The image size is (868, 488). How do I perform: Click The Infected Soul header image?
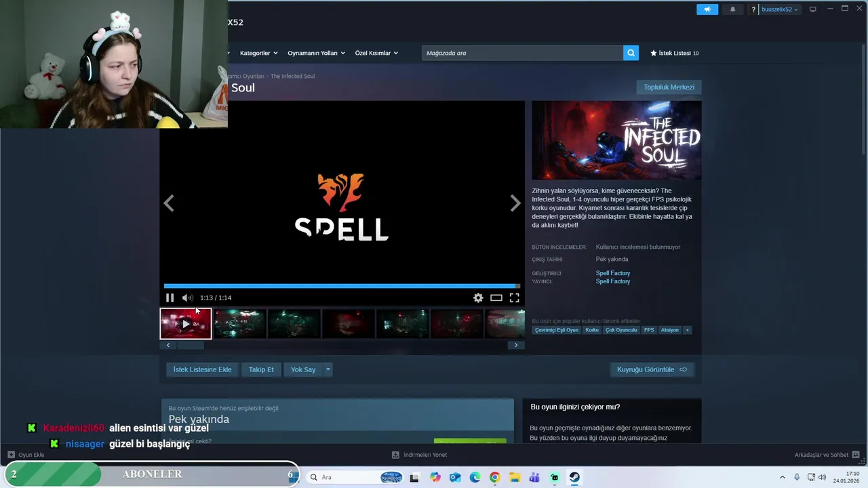pyautogui.click(x=616, y=140)
